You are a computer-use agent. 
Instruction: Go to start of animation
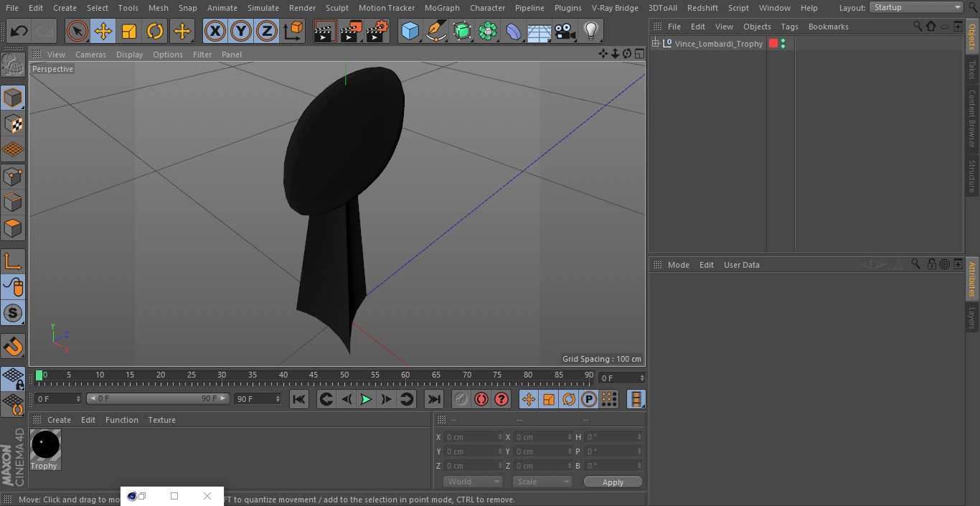[x=299, y=399]
